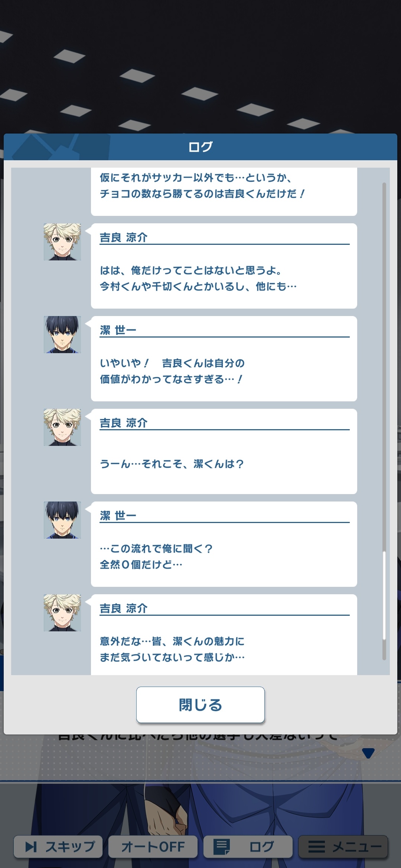Image resolution: width=401 pixels, height=868 pixels.
Task: Tap Isagi Yoichi's avatar beside いやいや message
Action: 62,335
